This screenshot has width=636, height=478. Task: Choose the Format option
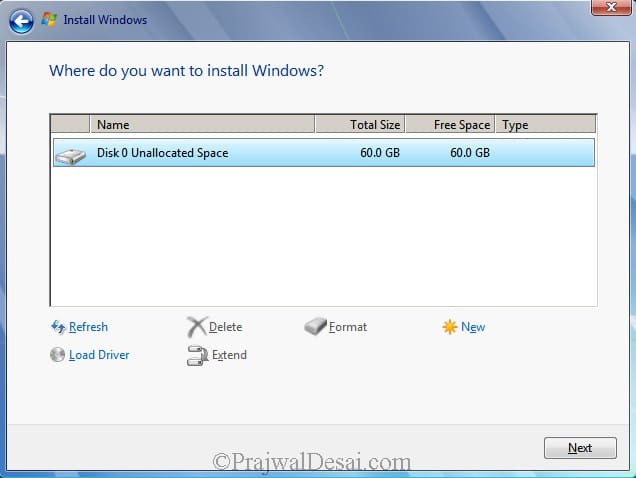[348, 327]
